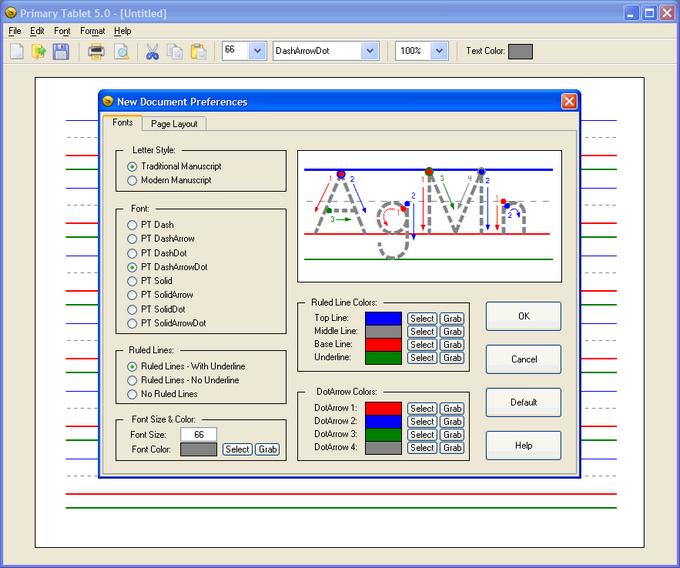Click the Print toolbar icon
The width and height of the screenshot is (680, 568).
(x=97, y=51)
